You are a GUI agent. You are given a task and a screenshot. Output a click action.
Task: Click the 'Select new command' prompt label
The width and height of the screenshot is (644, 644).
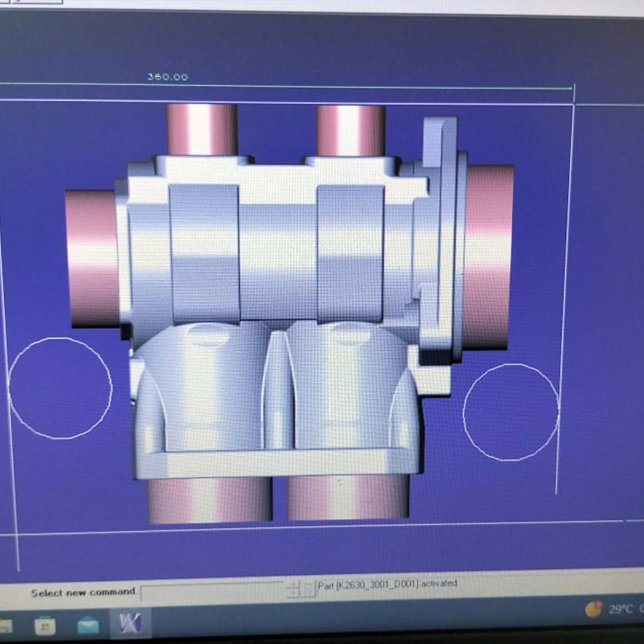(x=83, y=592)
